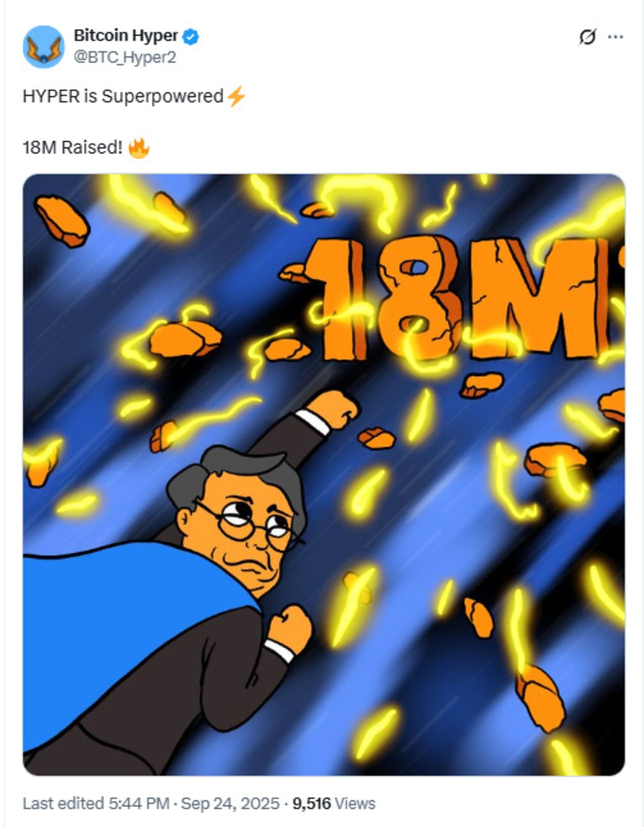This screenshot has width=644, height=827.
Task: Click the HYPER is Superpowered tweet text
Action: (x=123, y=96)
